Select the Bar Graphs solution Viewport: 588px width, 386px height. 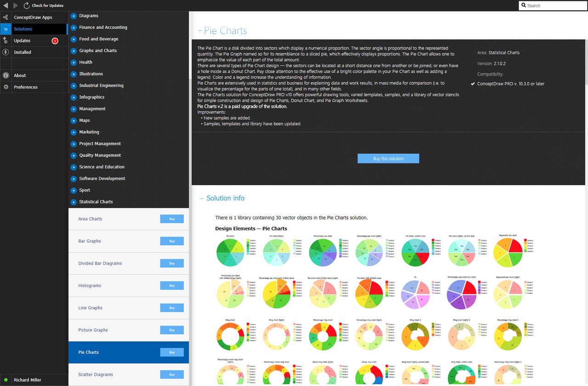[90, 241]
